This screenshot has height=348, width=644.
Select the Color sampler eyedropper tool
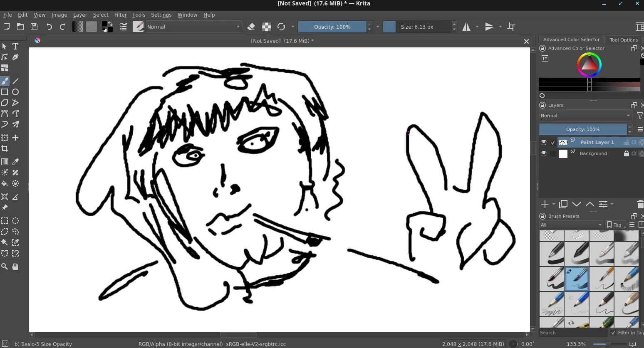tap(15, 162)
